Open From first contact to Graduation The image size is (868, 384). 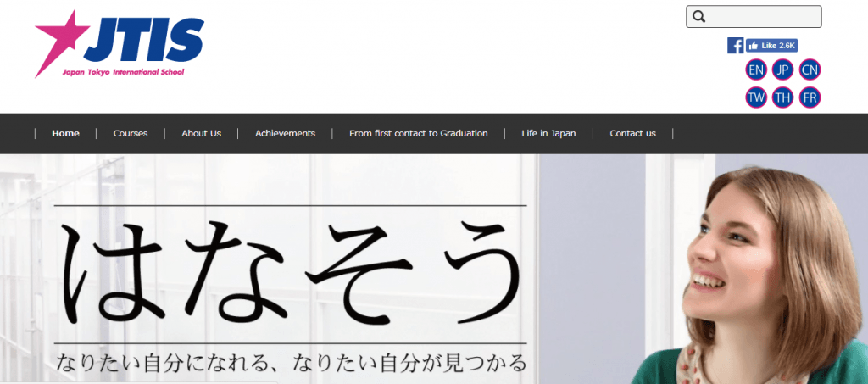(418, 133)
